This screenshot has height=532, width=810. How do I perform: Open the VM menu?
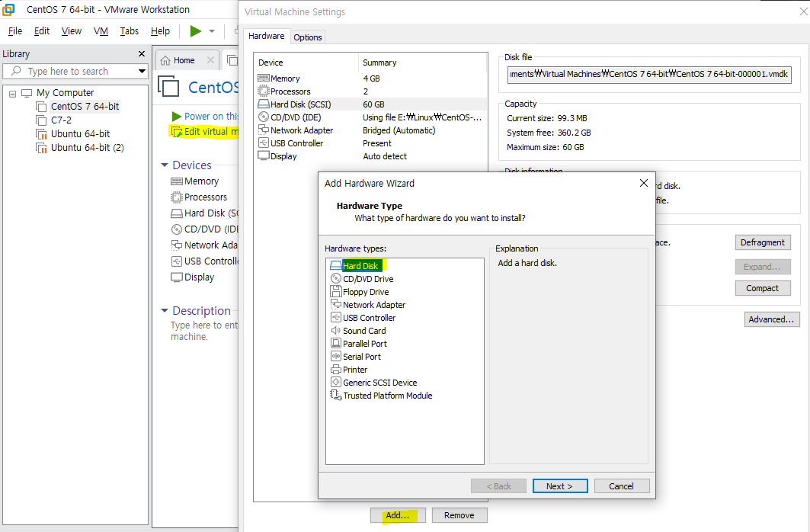point(101,31)
